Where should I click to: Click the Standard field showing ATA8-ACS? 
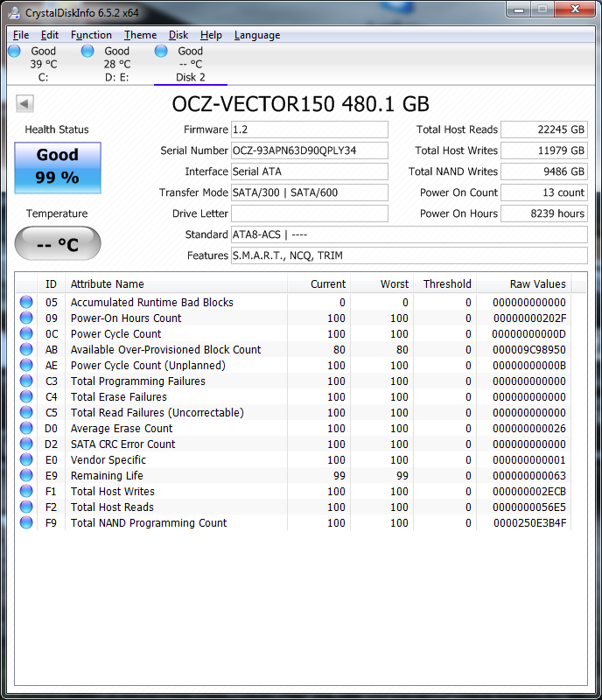click(x=409, y=234)
